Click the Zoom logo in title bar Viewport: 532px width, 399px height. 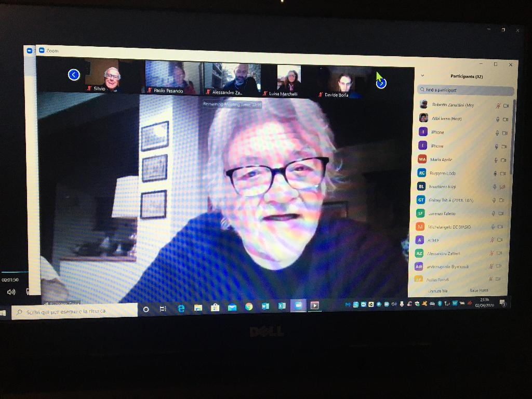[x=42, y=50]
